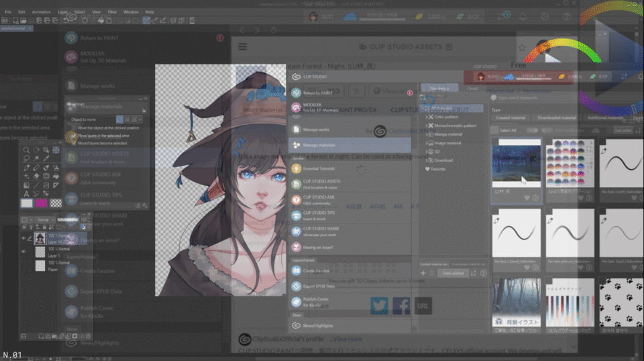Open the CLIP STUDIO TIPS entry
The height and width of the screenshot is (361, 644).
pos(318,215)
